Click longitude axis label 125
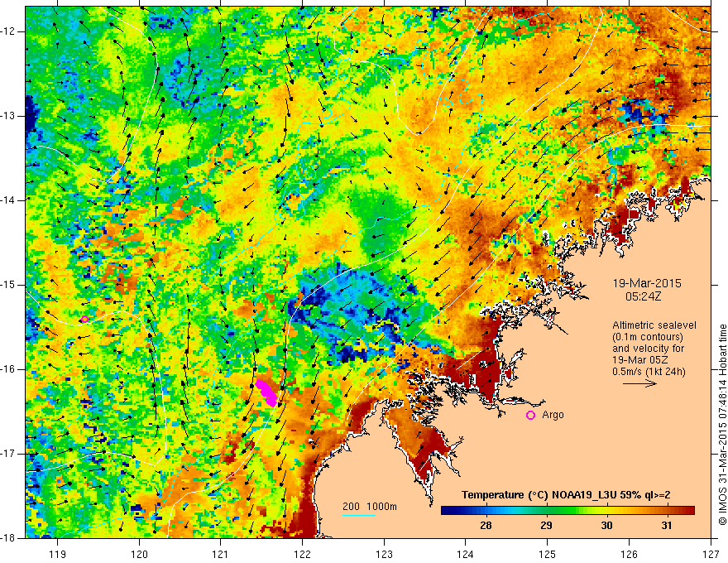 (x=548, y=555)
